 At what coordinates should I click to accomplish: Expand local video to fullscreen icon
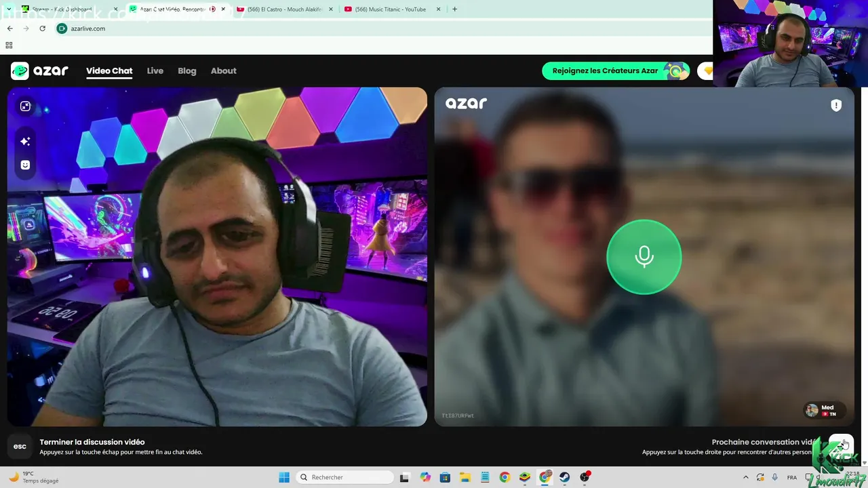click(25, 106)
